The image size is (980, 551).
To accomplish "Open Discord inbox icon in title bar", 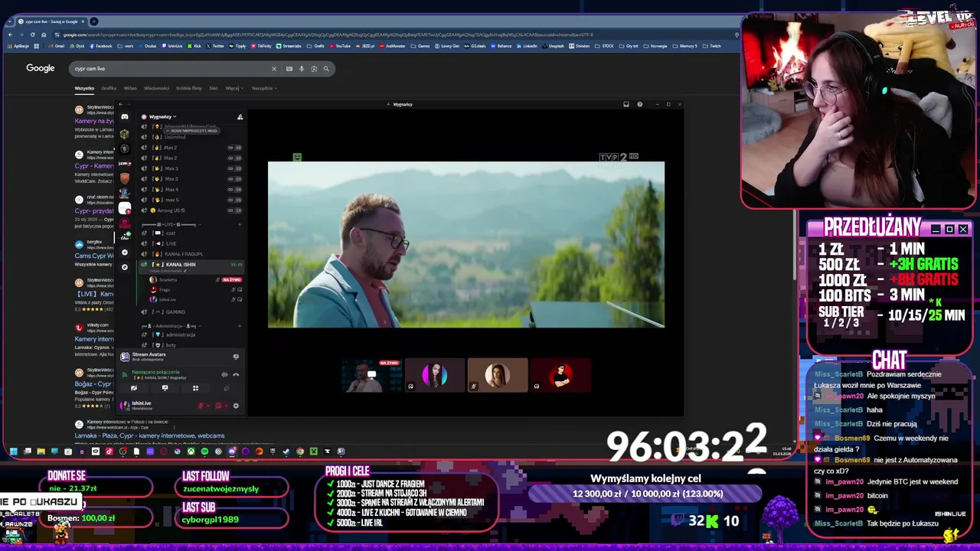I will [626, 104].
